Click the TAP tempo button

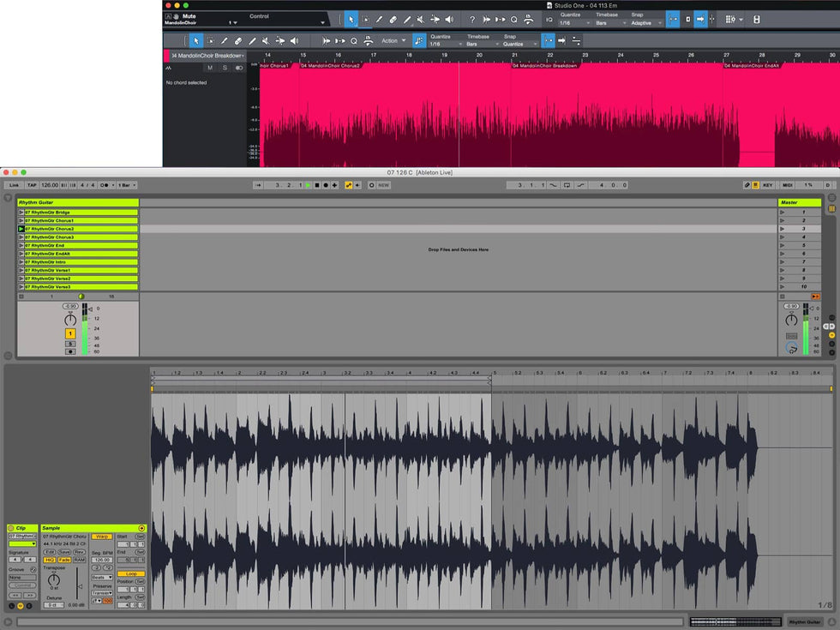(x=32, y=185)
